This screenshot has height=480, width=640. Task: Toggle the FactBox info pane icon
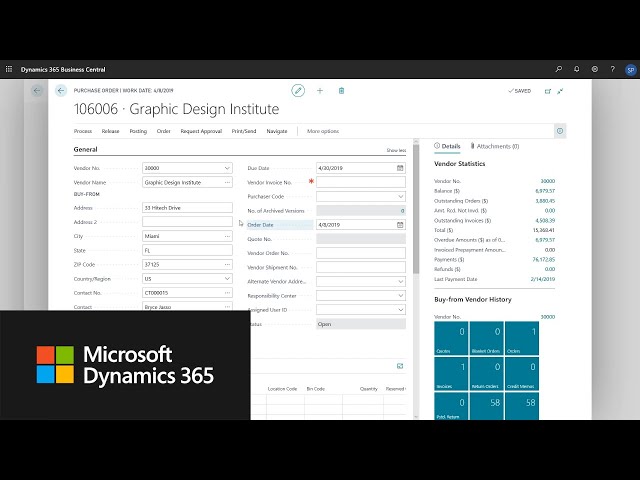[559, 131]
